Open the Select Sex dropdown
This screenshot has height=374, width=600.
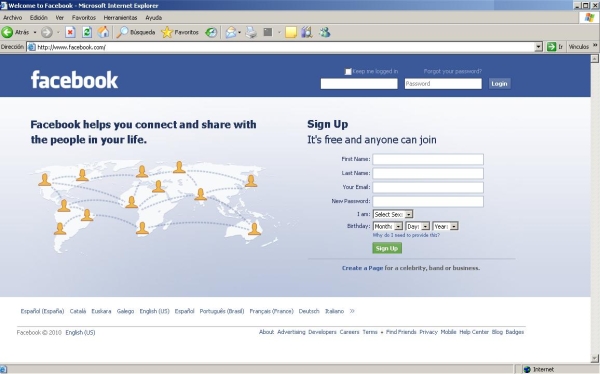(393, 214)
